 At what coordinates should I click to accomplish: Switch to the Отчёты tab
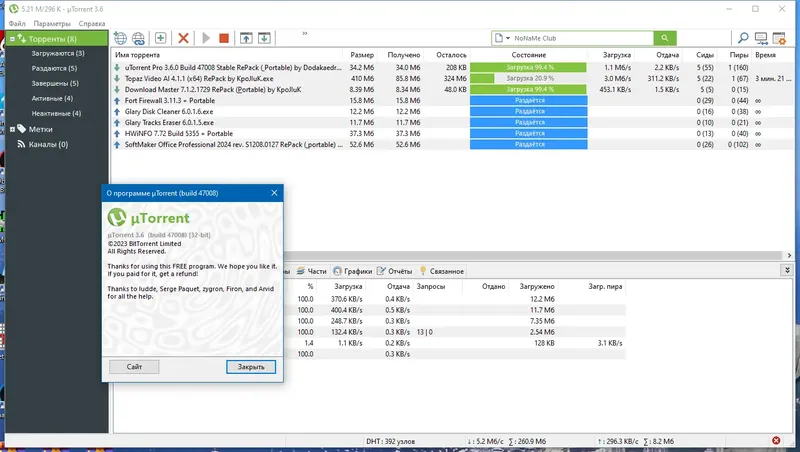pyautogui.click(x=394, y=271)
